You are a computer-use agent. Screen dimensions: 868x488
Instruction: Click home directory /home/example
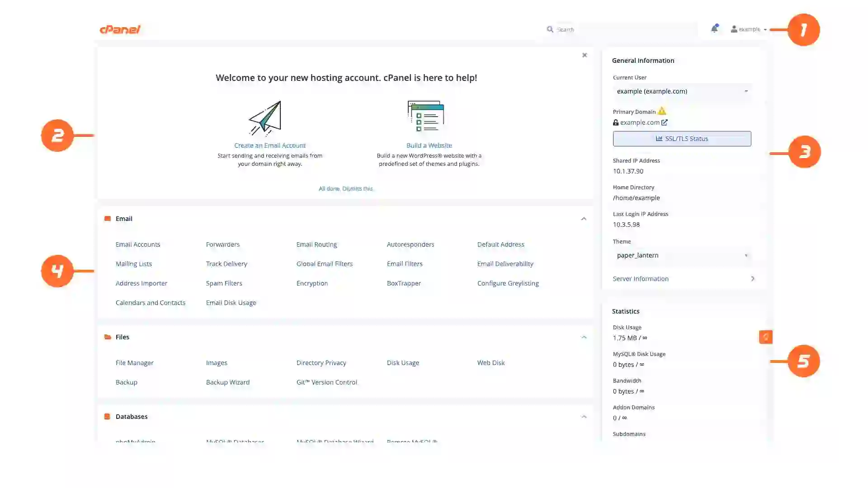click(x=637, y=198)
